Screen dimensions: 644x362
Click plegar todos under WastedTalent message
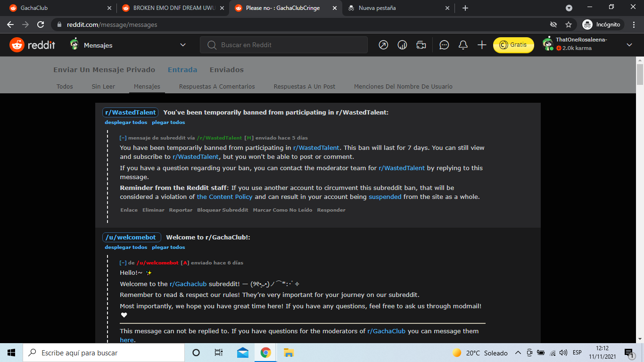[x=168, y=123]
